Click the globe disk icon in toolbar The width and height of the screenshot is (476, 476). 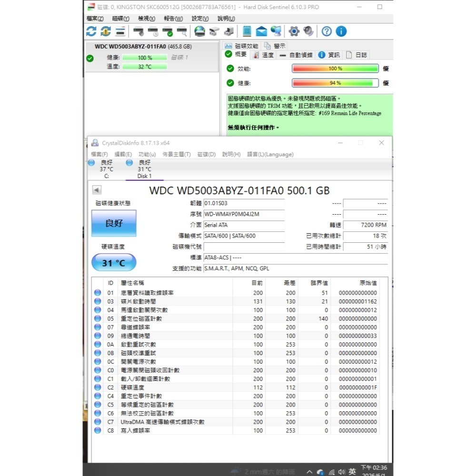point(200,31)
